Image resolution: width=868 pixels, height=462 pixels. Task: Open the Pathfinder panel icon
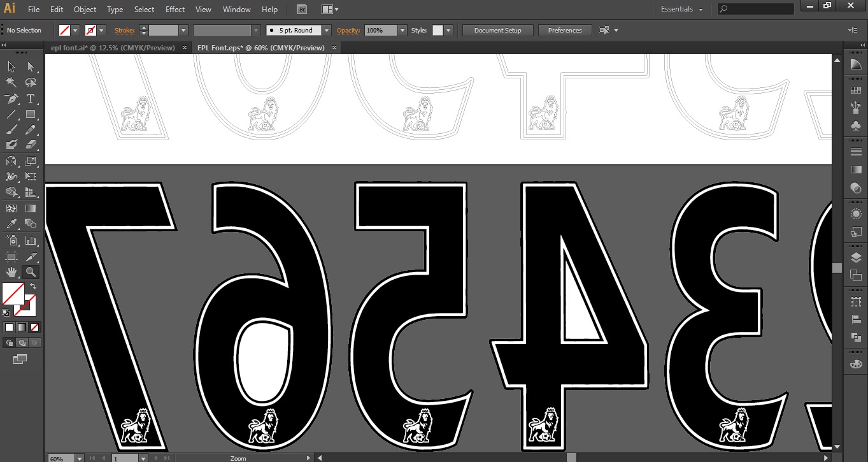[x=856, y=337]
